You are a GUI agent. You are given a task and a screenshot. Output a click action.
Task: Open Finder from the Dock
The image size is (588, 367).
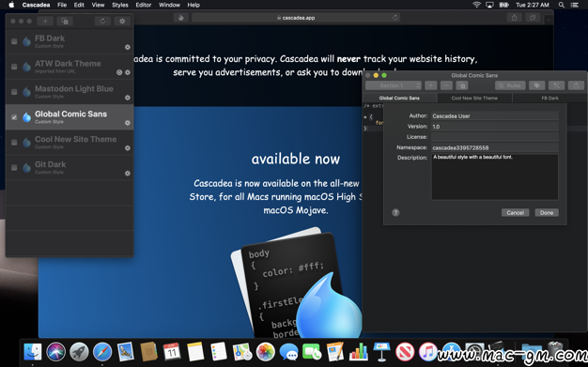tap(33, 352)
